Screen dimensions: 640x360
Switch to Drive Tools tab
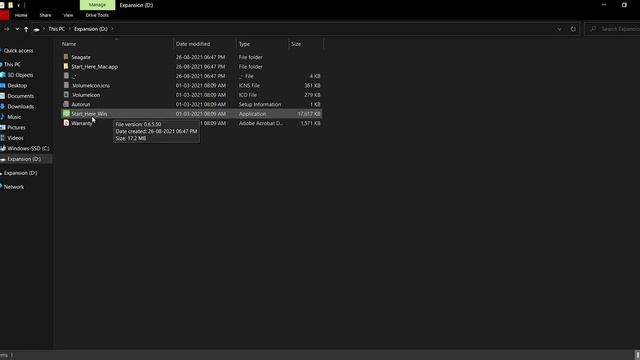coord(97,15)
